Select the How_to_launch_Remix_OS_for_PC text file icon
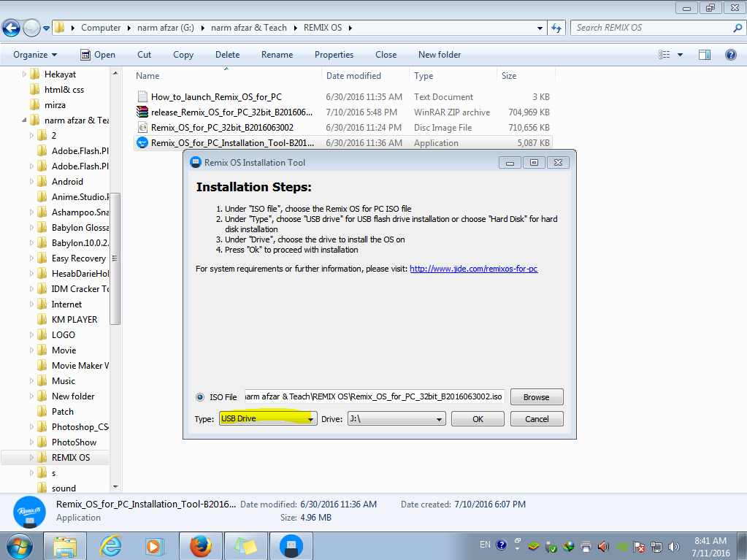 (142, 96)
